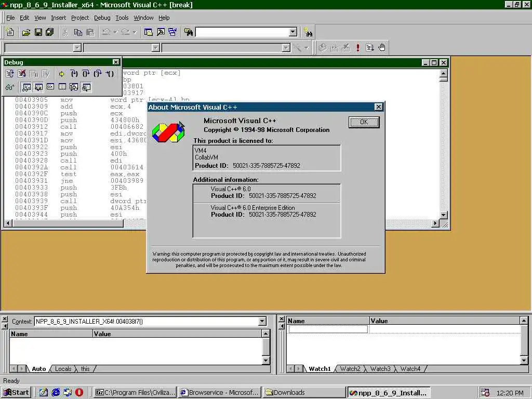The image size is (532, 399).
Task: Toggle the Watch window button in Debug toolbar
Action: (26, 87)
